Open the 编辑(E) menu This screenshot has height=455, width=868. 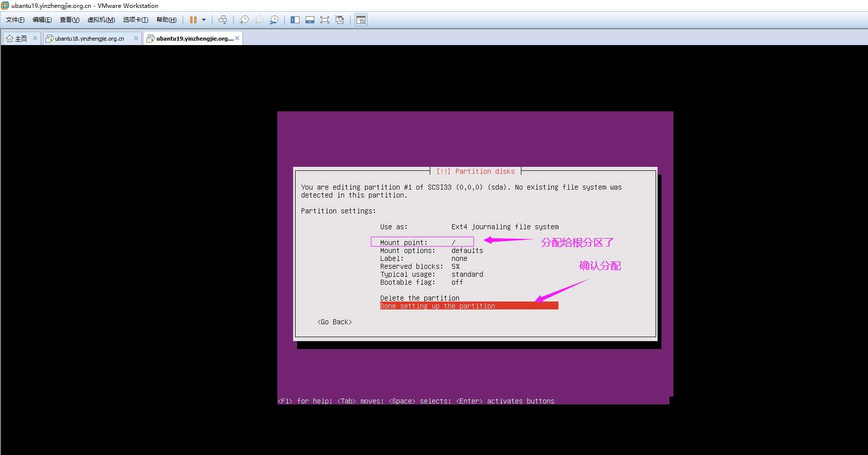pyautogui.click(x=42, y=20)
